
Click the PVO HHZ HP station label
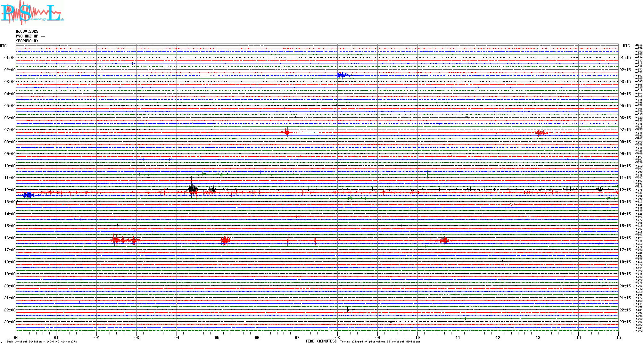tap(30, 36)
